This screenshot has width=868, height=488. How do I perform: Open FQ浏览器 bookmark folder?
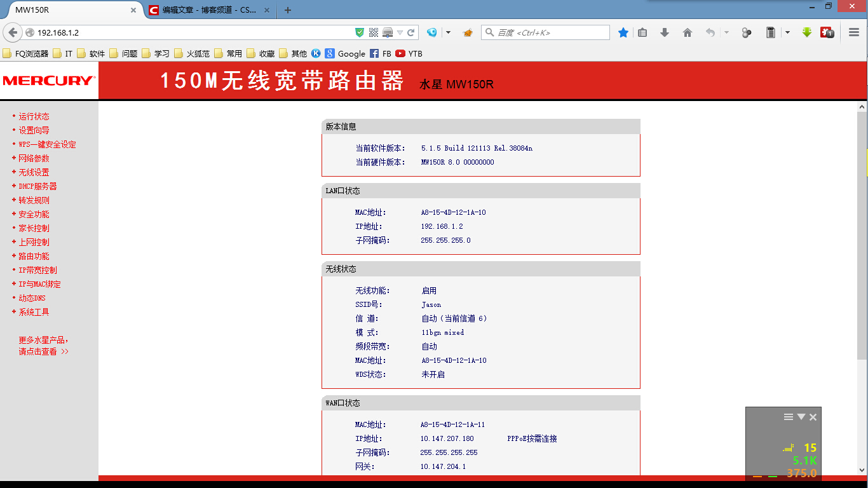(x=26, y=53)
